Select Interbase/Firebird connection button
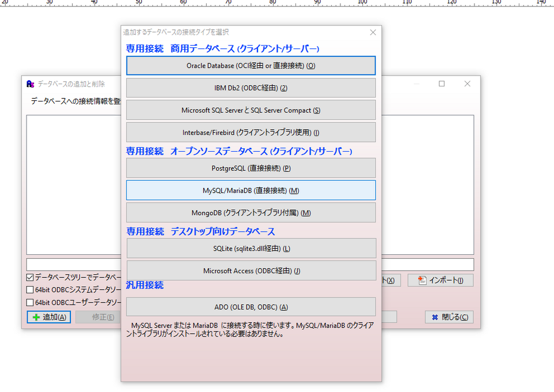This screenshot has width=554, height=392. (251, 133)
